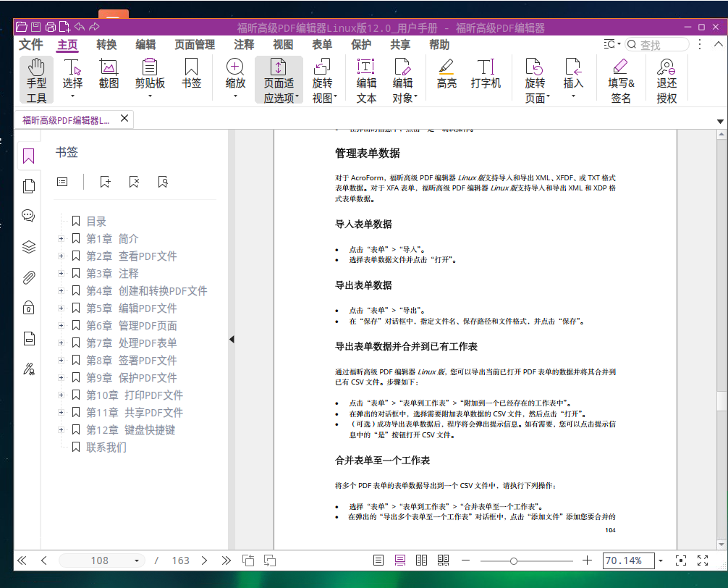Open the 目录 bookmark
Screen dimensions: 728x588
click(x=96, y=222)
